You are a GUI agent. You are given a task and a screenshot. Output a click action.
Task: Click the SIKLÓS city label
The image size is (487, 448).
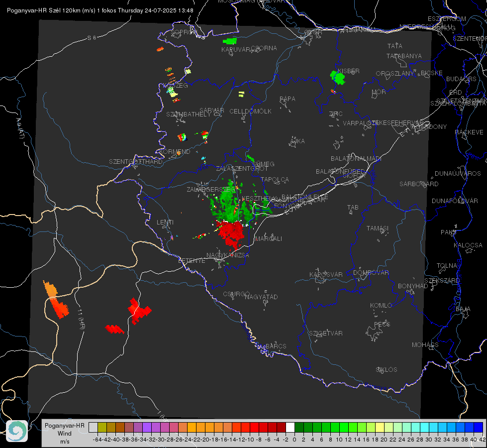[x=387, y=370]
